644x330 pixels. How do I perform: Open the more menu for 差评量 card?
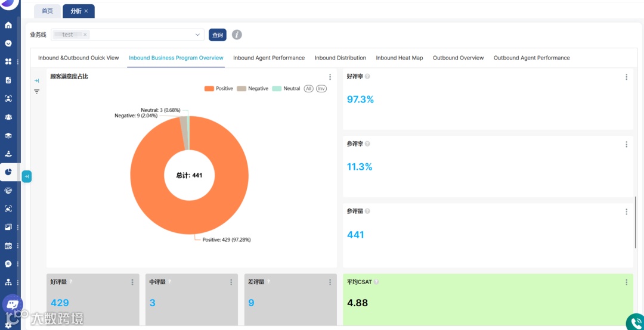tap(330, 282)
